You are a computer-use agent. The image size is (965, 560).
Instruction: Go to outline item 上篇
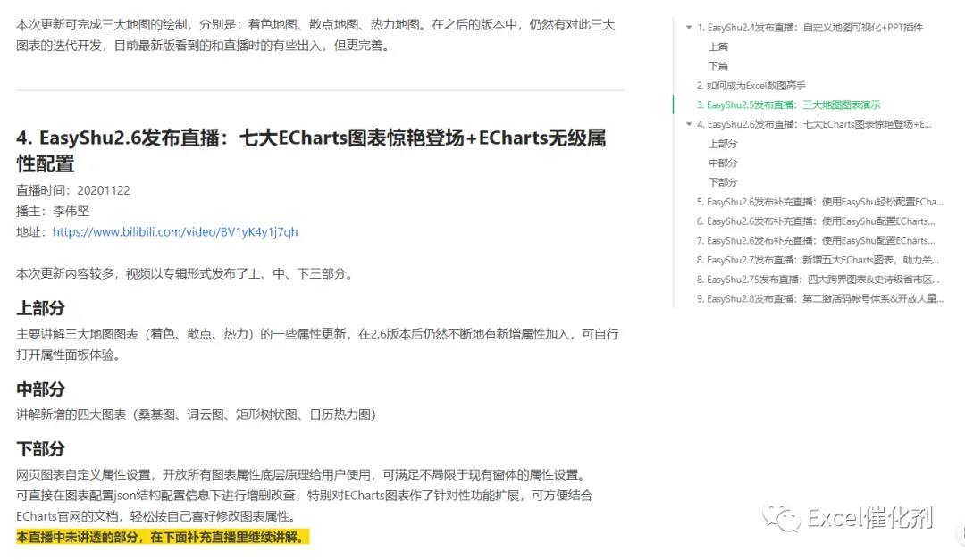(x=718, y=46)
